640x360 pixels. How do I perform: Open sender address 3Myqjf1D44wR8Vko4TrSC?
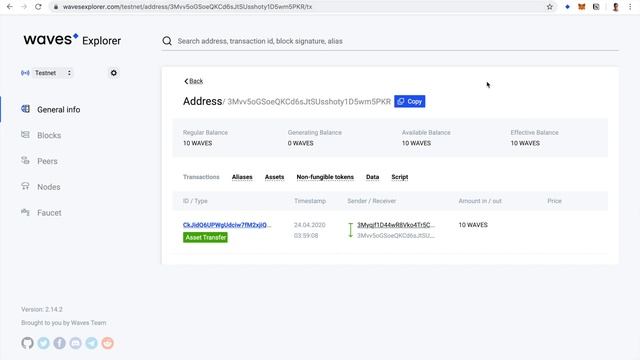tap(396, 225)
